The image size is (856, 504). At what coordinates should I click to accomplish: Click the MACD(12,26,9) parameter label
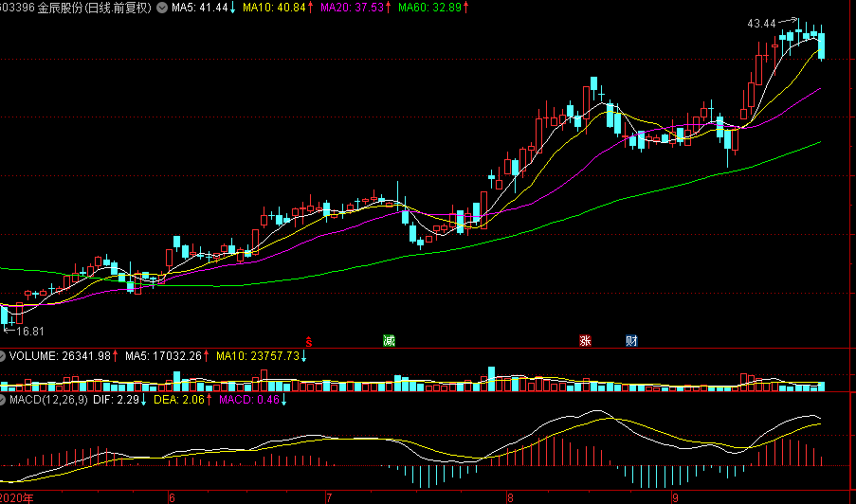[48, 400]
